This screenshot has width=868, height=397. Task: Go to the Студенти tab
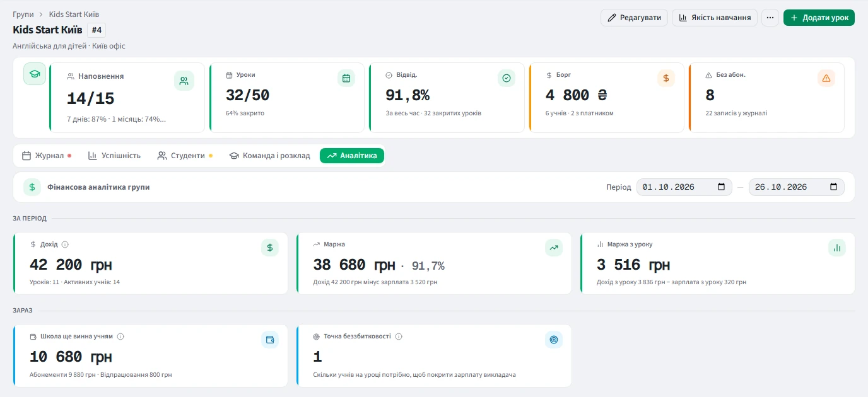pos(185,156)
